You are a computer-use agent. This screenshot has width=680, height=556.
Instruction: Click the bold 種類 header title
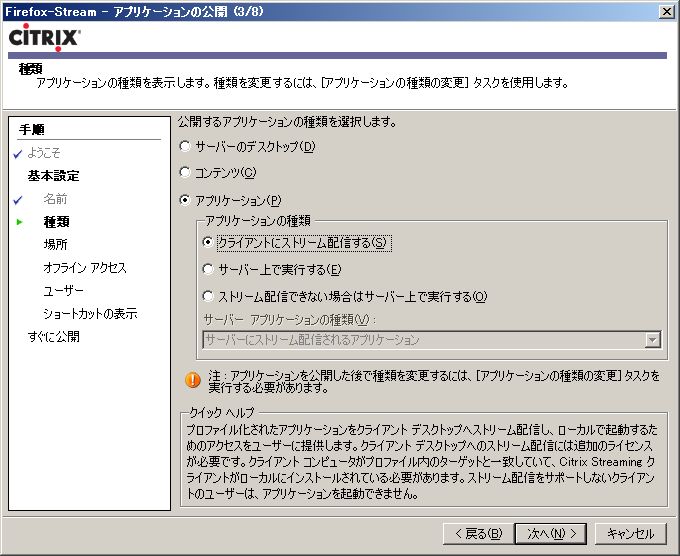click(x=30, y=69)
